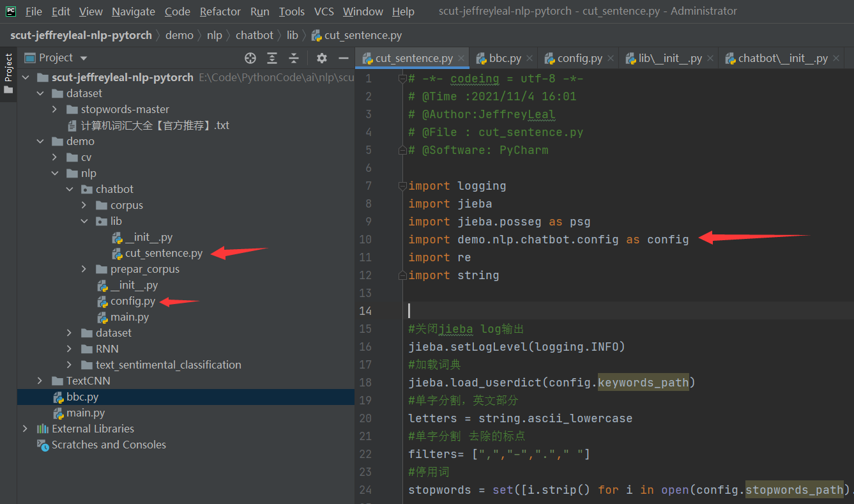Screen dimensions: 854x504
Task: Open the Help menu
Action: 403,11
